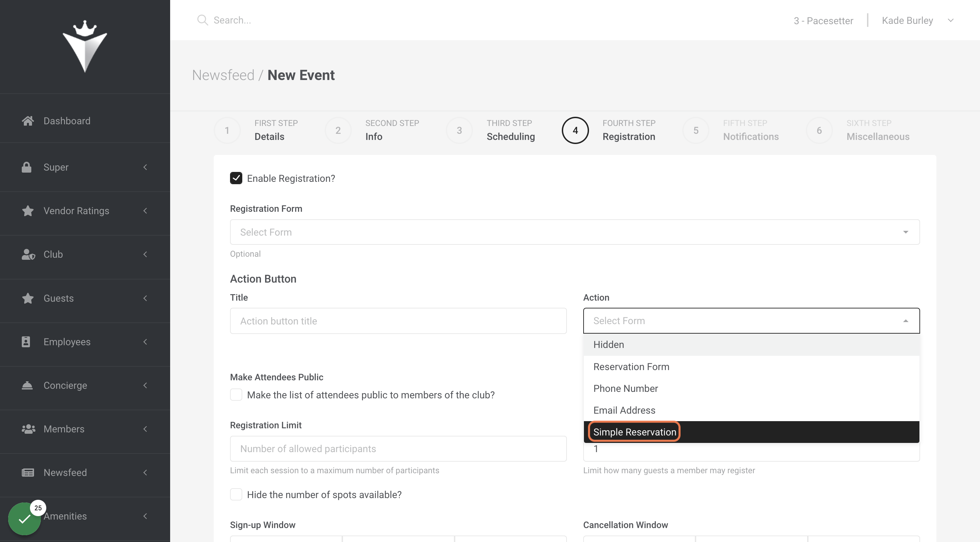The image size is (980, 542).
Task: Uncheck Enable Registration checkbox
Action: pyautogui.click(x=236, y=178)
